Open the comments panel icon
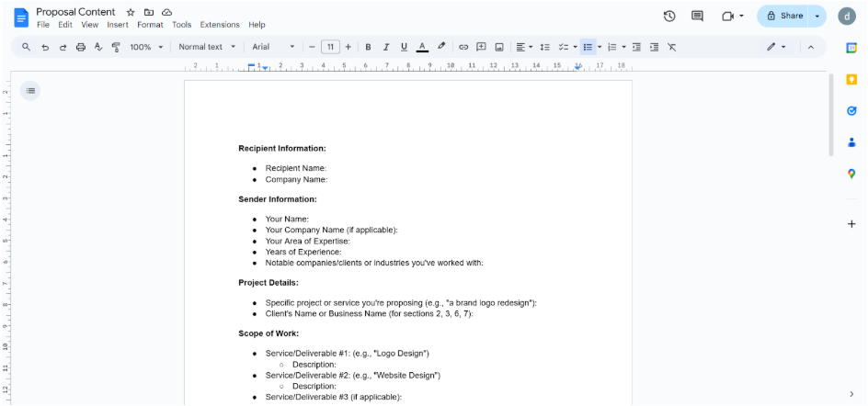Image resolution: width=868 pixels, height=406 pixels. [697, 16]
